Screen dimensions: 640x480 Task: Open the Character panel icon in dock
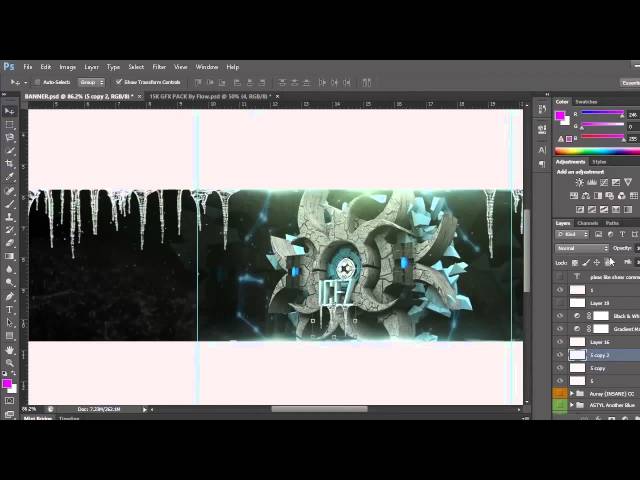click(542, 150)
